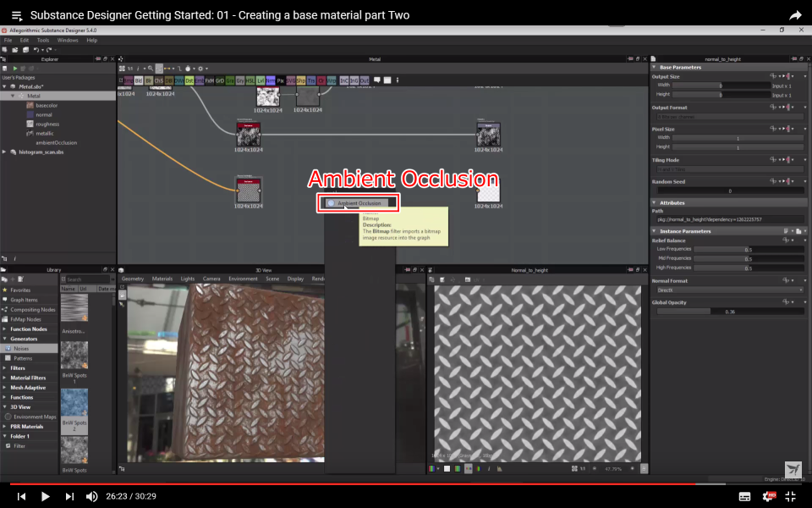Toggle RGB channels display in 2D view
Image resolution: width=812 pixels, height=508 pixels.
431,468
